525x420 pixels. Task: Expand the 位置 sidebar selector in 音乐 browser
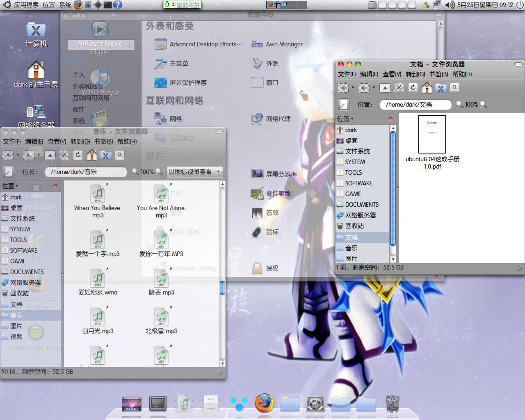(10, 186)
